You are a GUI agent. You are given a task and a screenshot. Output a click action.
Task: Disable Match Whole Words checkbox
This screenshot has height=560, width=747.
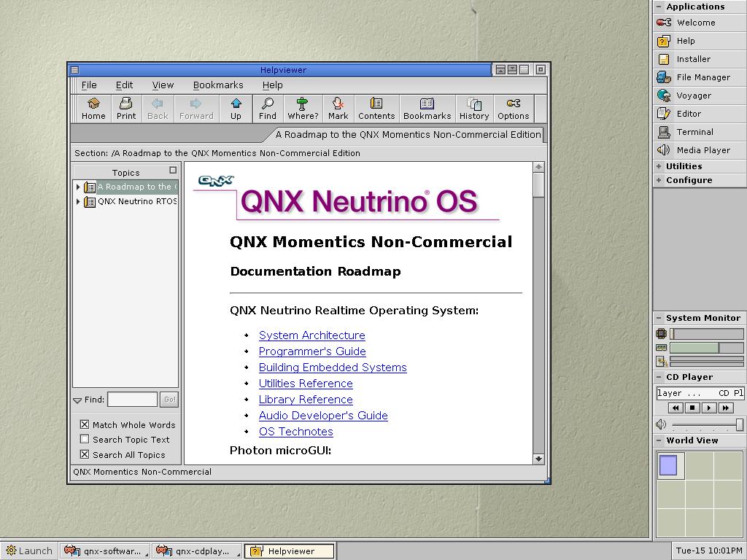[x=85, y=424]
